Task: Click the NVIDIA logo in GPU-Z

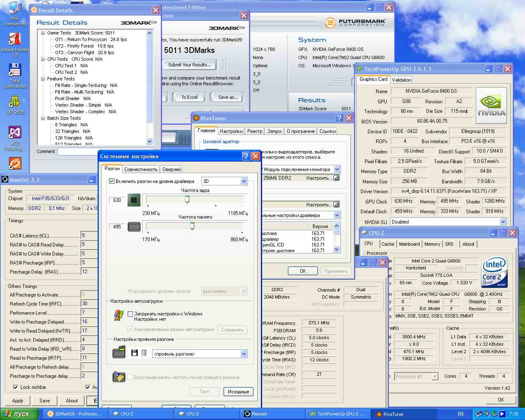Action: pyautogui.click(x=491, y=106)
